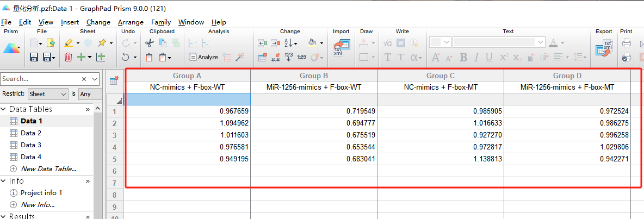The height and width of the screenshot is (219, 644).
Task: Paste with the clipboard icon
Action: (x=149, y=58)
